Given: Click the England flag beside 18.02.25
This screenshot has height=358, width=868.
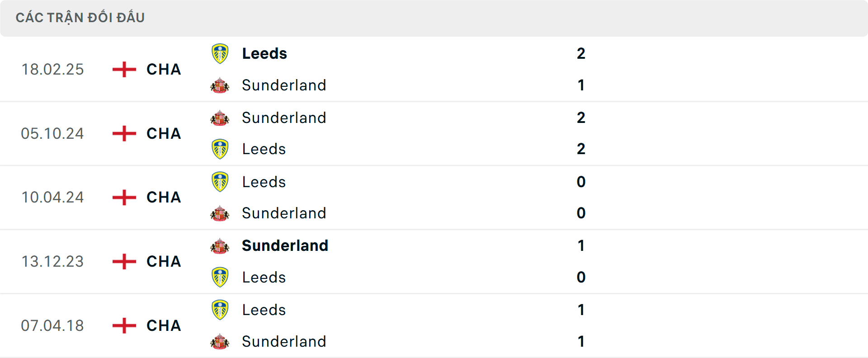Looking at the screenshot, I should click(x=123, y=69).
